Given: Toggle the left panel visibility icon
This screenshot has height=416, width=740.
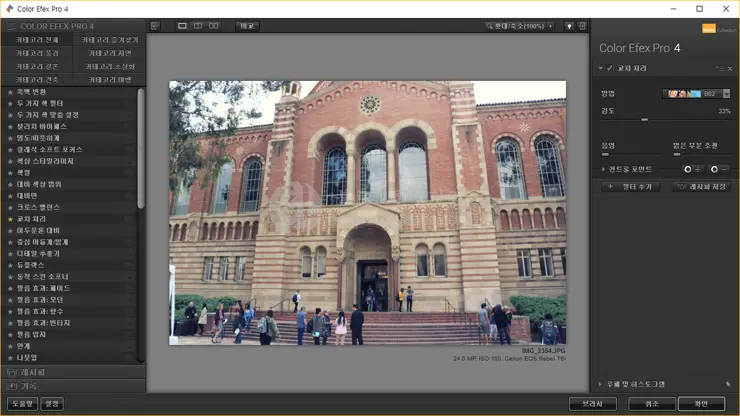Looking at the screenshot, I should [155, 26].
